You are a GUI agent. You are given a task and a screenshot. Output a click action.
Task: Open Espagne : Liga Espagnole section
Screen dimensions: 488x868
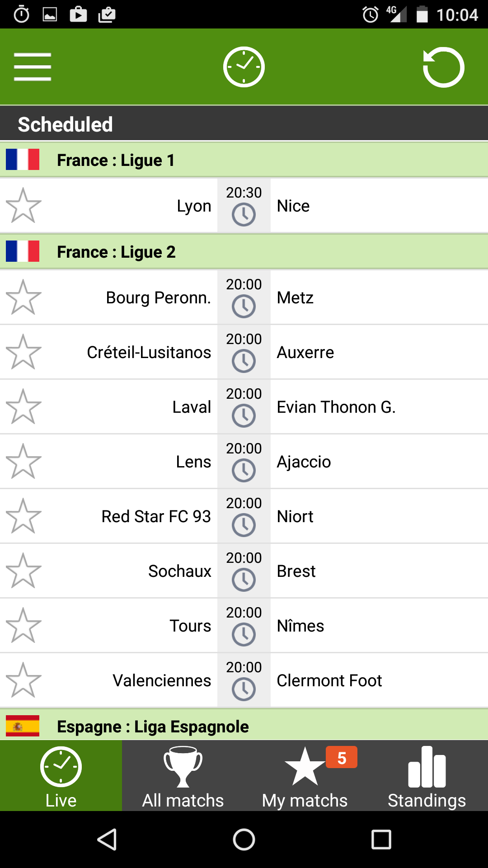[x=244, y=726]
